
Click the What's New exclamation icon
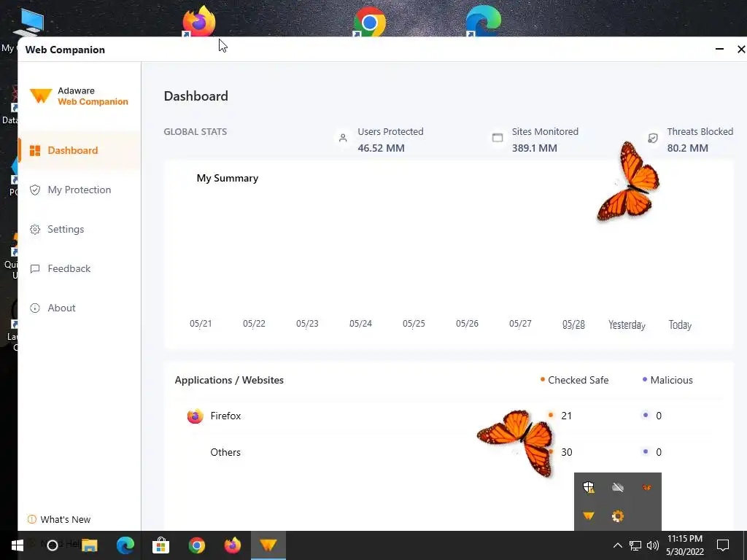coord(32,519)
